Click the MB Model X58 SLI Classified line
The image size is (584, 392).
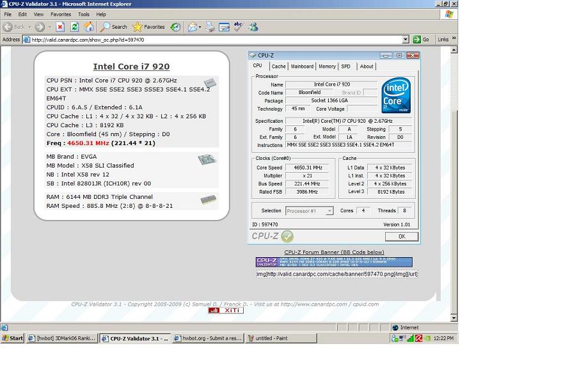tap(90, 165)
